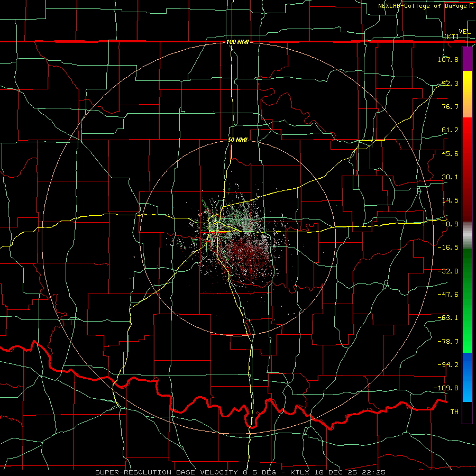Pick the gray near-zero segment of the velocity scale

click(467, 235)
